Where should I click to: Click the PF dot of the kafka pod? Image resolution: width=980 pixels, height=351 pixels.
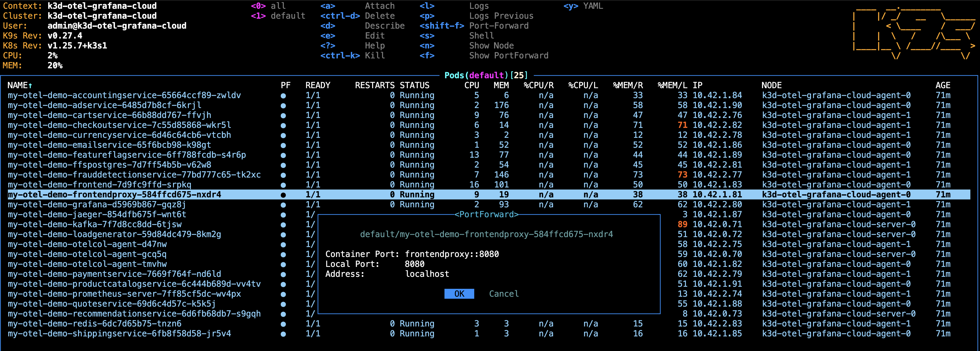point(283,225)
